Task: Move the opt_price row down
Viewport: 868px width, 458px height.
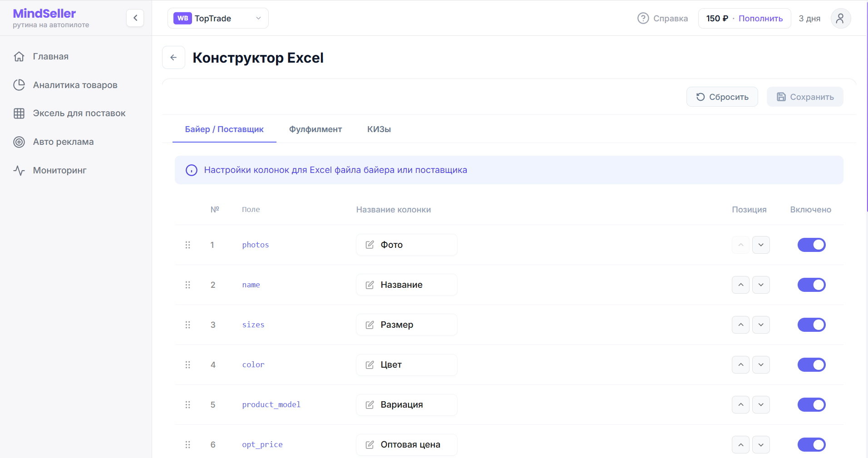Action: pos(761,444)
